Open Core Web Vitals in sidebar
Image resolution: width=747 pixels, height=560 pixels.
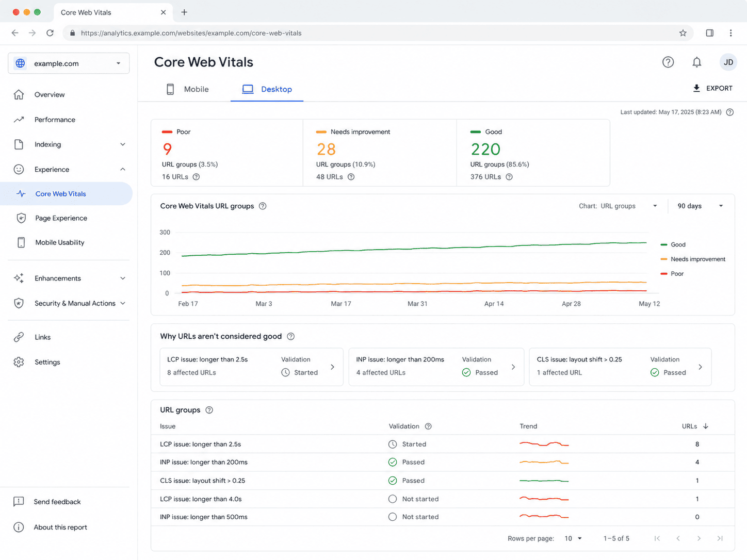[x=66, y=194]
